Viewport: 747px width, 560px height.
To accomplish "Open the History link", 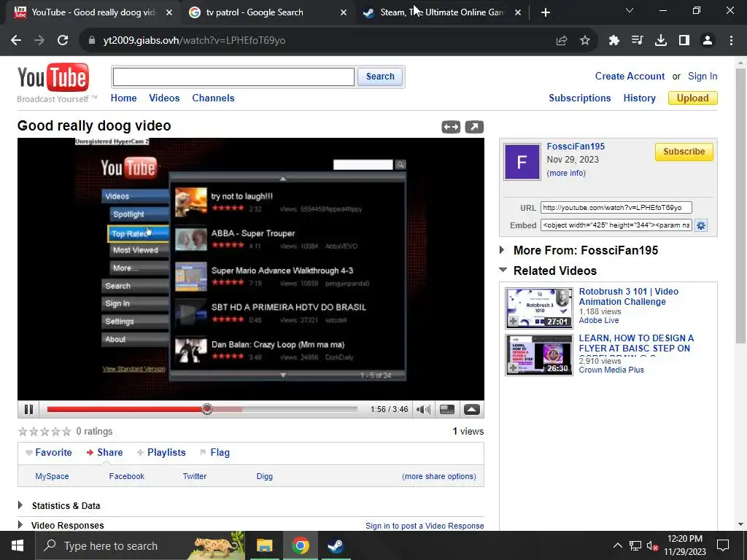I will [x=639, y=98].
